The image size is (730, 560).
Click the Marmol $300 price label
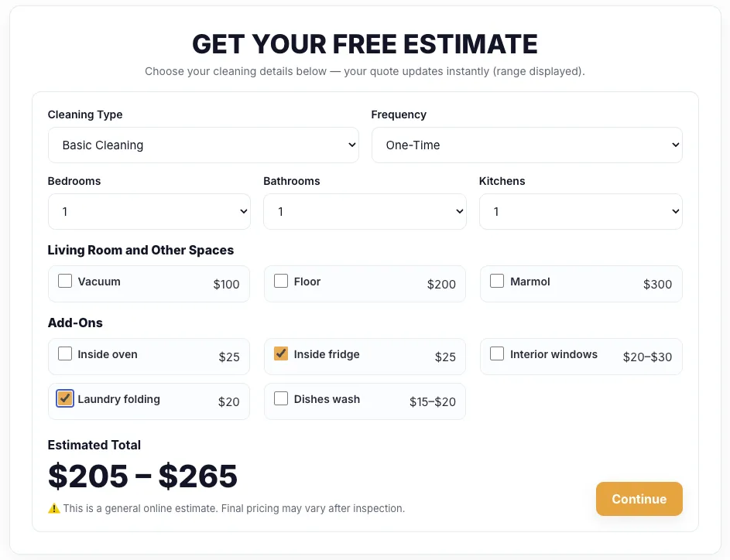pos(657,285)
